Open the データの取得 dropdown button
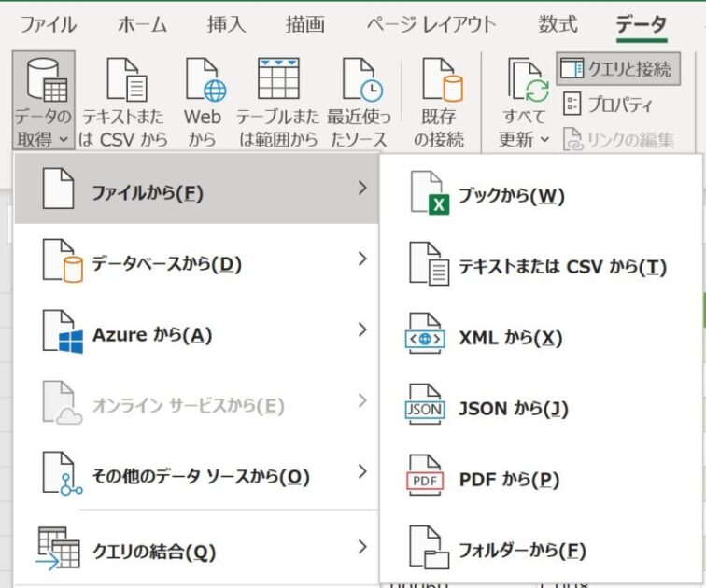 pyautogui.click(x=43, y=100)
